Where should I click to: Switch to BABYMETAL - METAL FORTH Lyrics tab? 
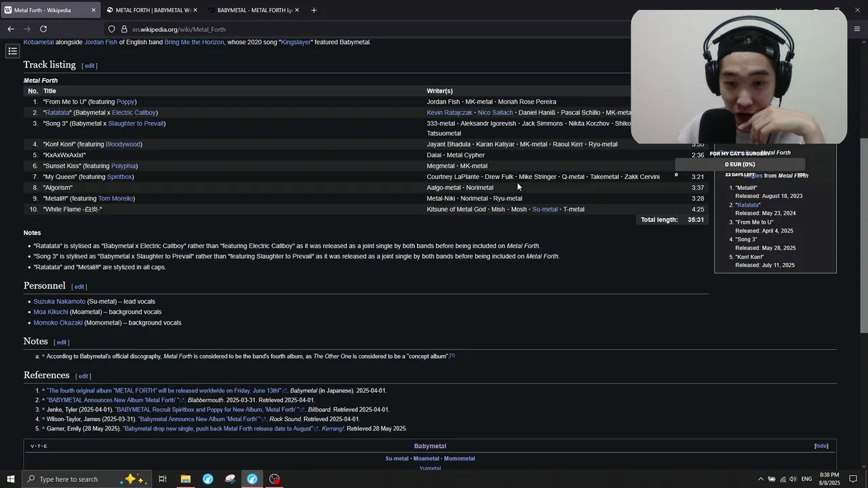(x=254, y=10)
